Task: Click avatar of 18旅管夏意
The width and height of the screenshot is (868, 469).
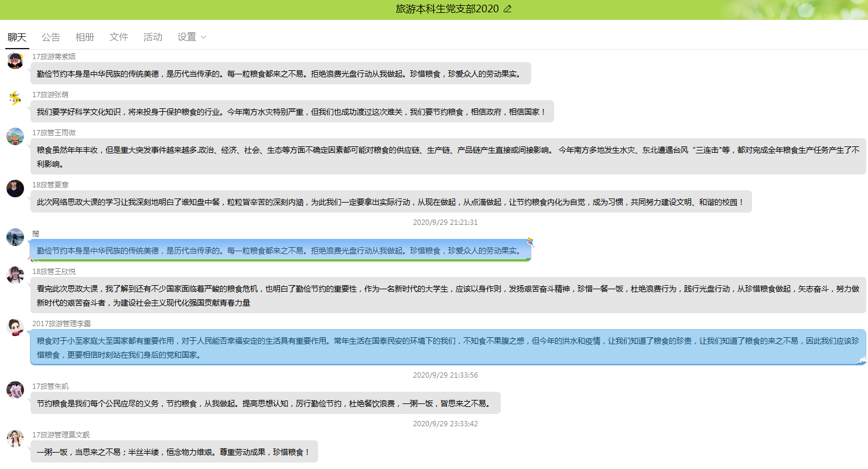Action: tap(15, 189)
